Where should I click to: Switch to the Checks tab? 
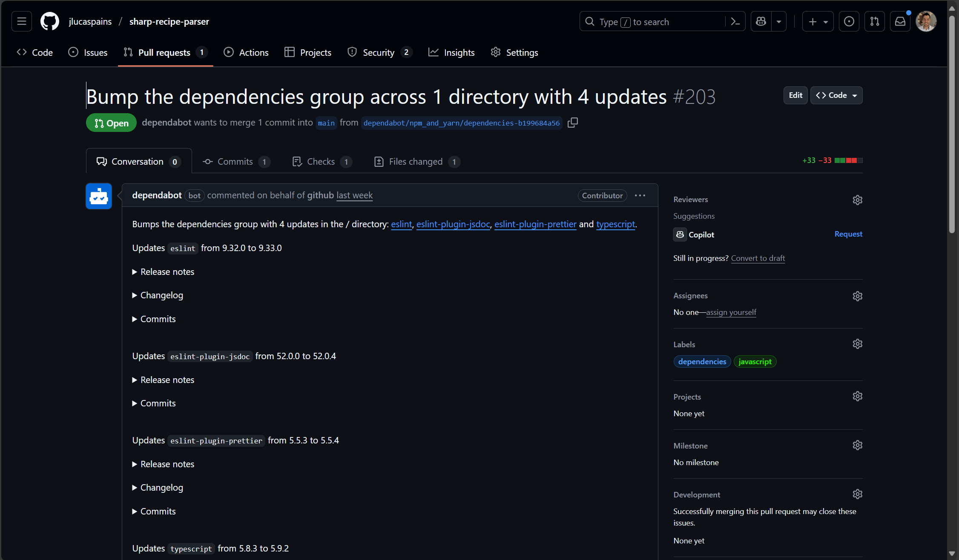tap(322, 161)
